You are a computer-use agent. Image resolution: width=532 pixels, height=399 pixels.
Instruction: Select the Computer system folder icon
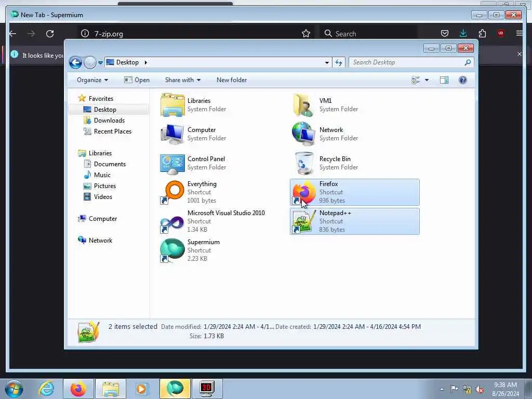click(172, 134)
